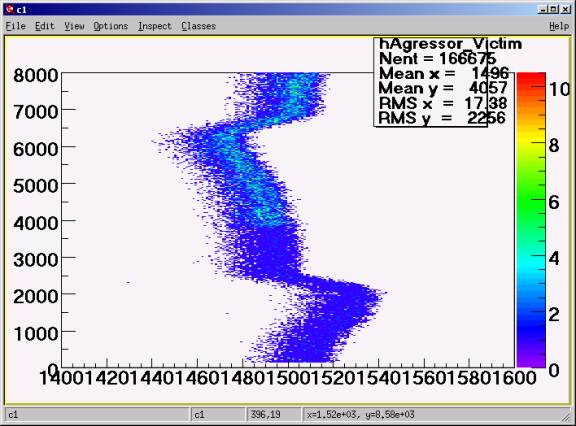Click the red top of the color scale

tap(531, 78)
